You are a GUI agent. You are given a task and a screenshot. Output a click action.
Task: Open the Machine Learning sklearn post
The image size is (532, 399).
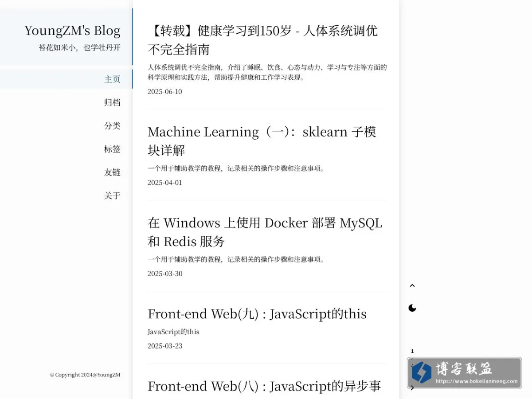click(x=262, y=141)
